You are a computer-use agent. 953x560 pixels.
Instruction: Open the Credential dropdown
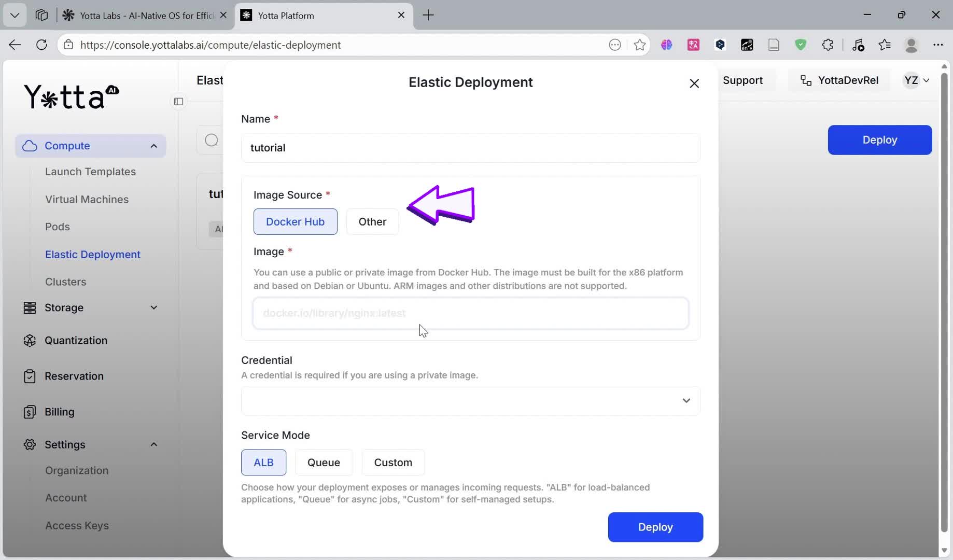point(470,401)
